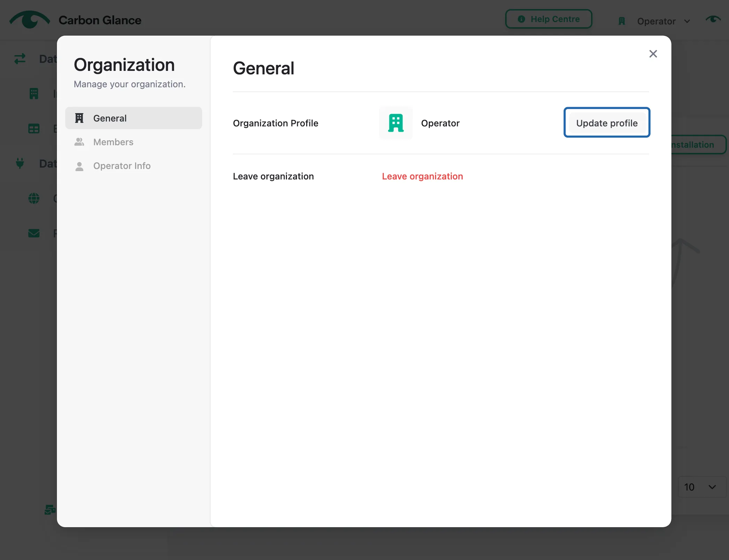Click the Carbon Glance title text
Screen dimensions: 729x560
(100, 20)
